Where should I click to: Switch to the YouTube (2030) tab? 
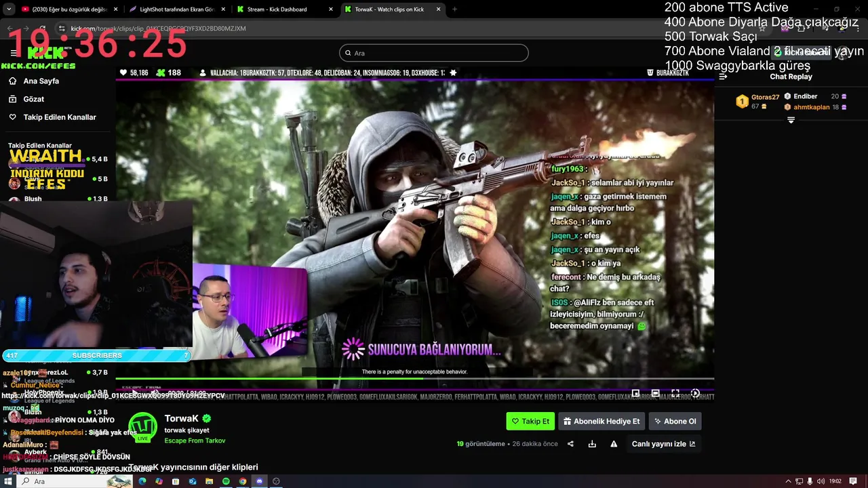(x=68, y=9)
